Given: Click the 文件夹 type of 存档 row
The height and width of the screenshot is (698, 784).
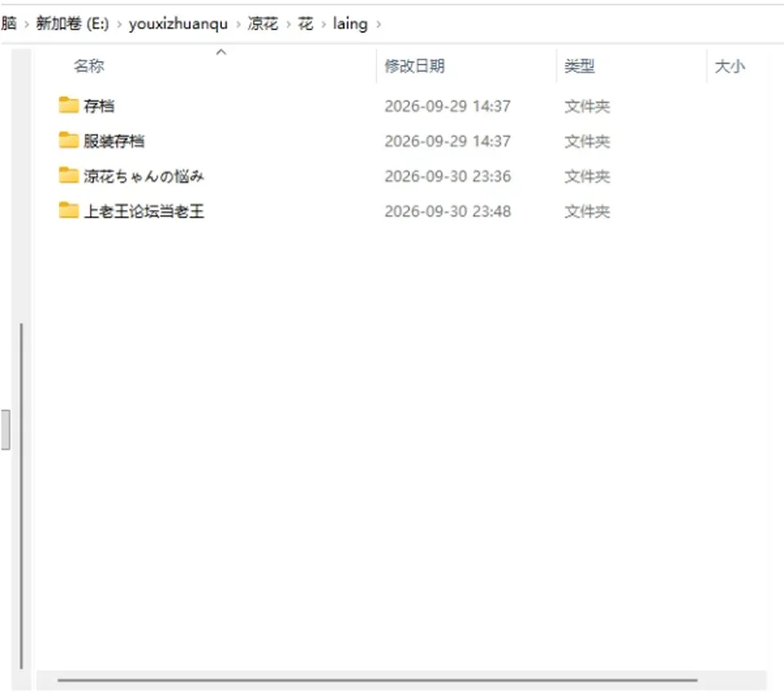Looking at the screenshot, I should coord(587,106).
